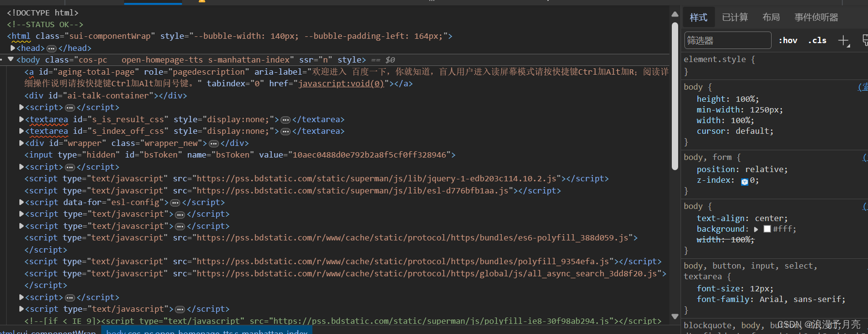Toggle the .cls element classes button
The image size is (868, 334).
click(x=817, y=41)
